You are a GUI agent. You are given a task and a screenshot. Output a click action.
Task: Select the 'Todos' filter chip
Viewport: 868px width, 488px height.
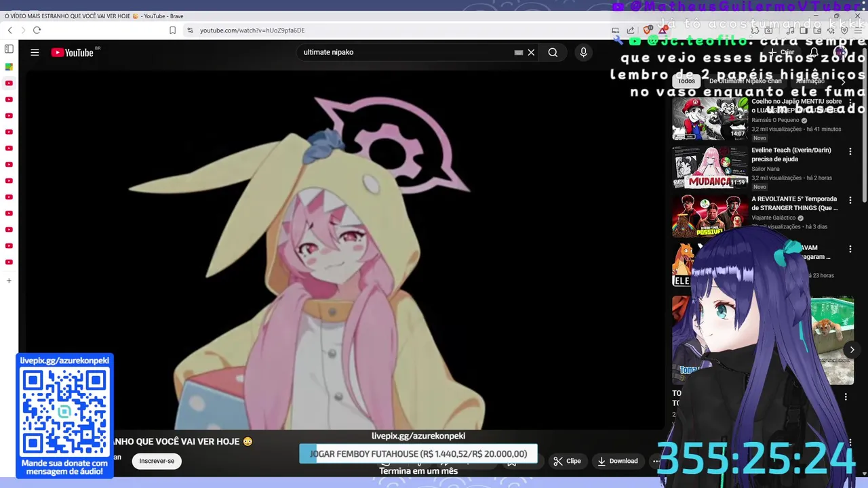[686, 81]
